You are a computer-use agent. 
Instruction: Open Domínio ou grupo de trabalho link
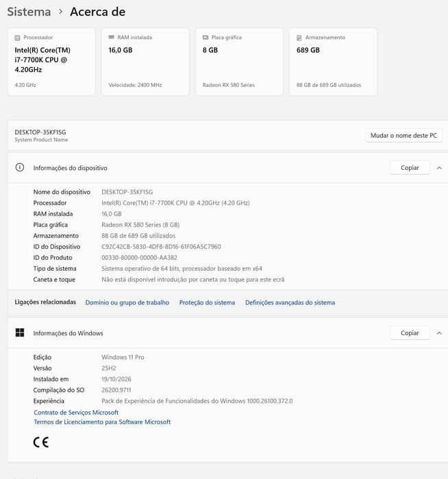pos(127,302)
